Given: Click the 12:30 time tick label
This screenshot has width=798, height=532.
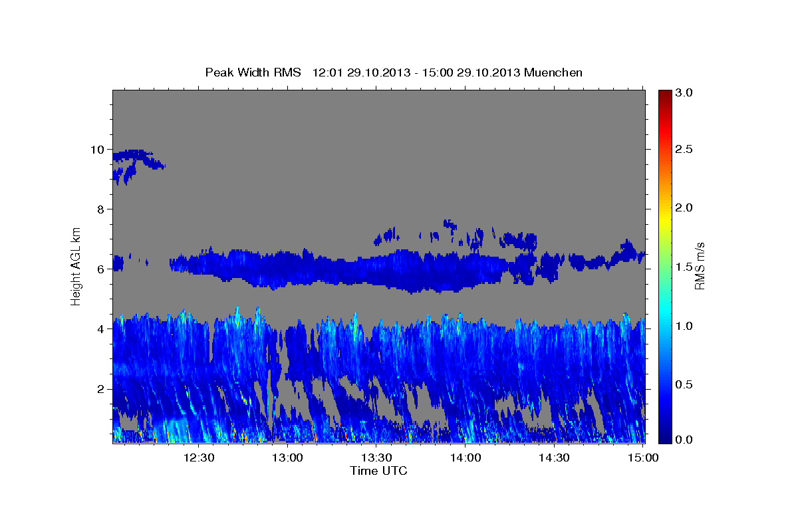Looking at the screenshot, I should click(198, 458).
